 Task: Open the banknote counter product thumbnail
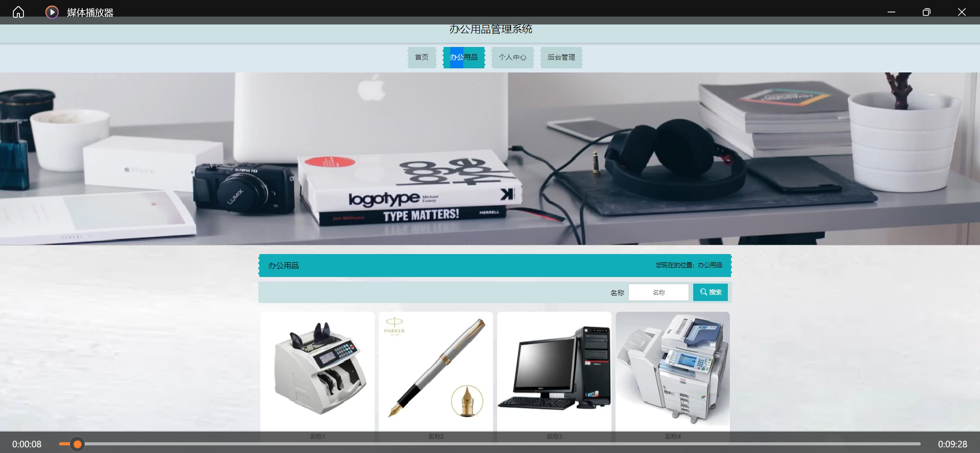point(317,371)
